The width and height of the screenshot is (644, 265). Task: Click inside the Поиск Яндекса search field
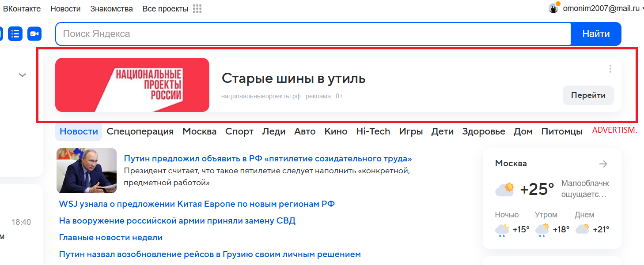(309, 34)
